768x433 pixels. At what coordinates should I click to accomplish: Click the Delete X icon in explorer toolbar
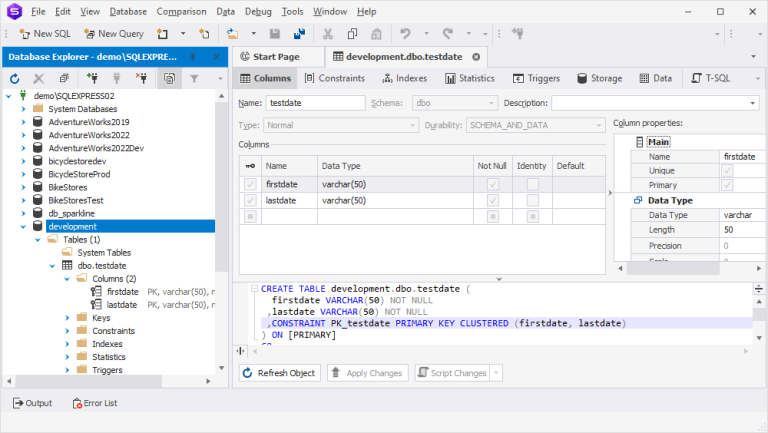39,78
